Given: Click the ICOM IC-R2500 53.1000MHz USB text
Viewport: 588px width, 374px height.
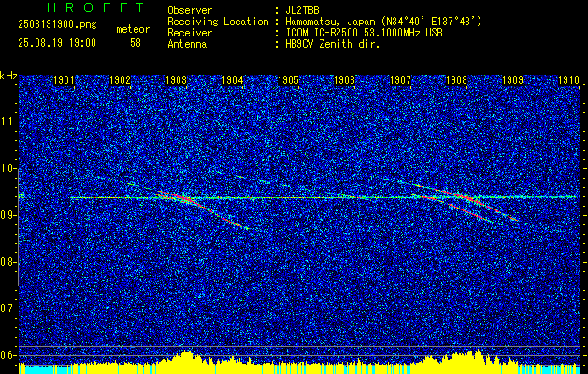Looking at the screenshot, I should (364, 33).
